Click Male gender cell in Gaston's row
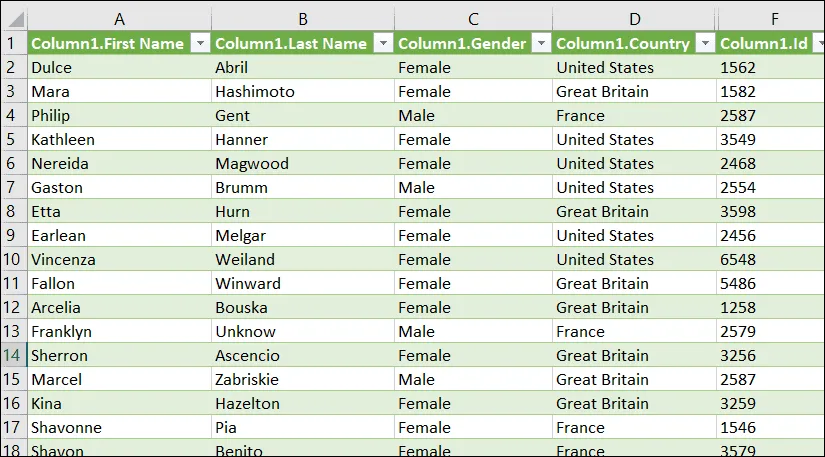Viewport: 825px width, 457px height. (x=473, y=187)
